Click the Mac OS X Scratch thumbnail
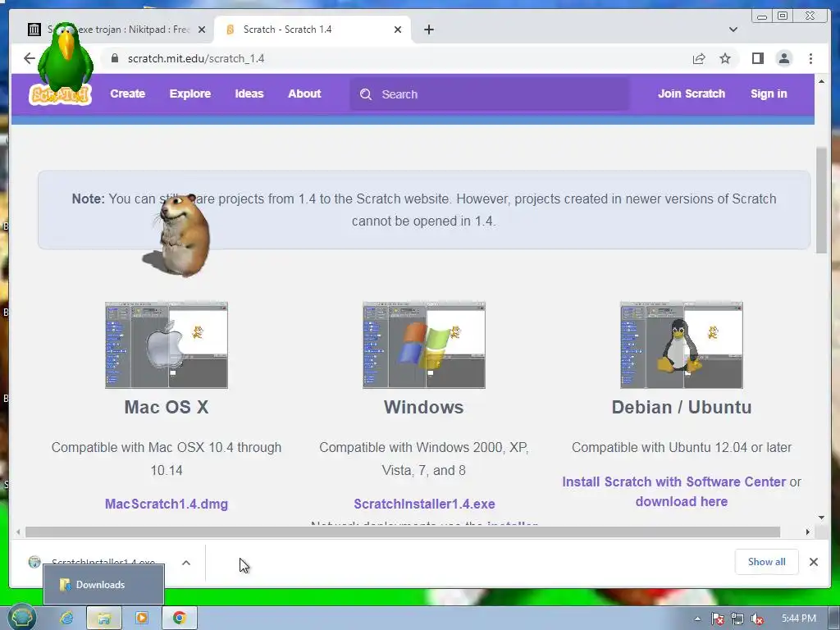840x630 pixels. pyautogui.click(x=166, y=345)
